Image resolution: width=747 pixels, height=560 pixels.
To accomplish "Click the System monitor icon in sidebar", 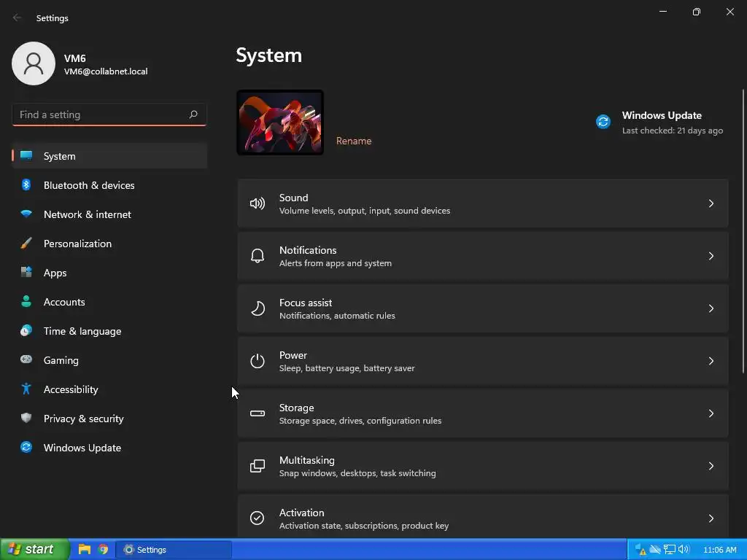I will [x=26, y=156].
